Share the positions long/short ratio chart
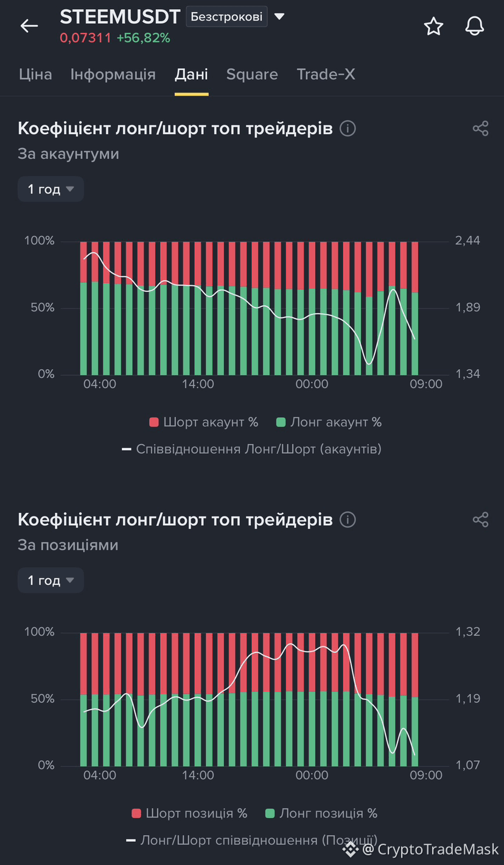504x865 pixels. pyautogui.click(x=480, y=520)
